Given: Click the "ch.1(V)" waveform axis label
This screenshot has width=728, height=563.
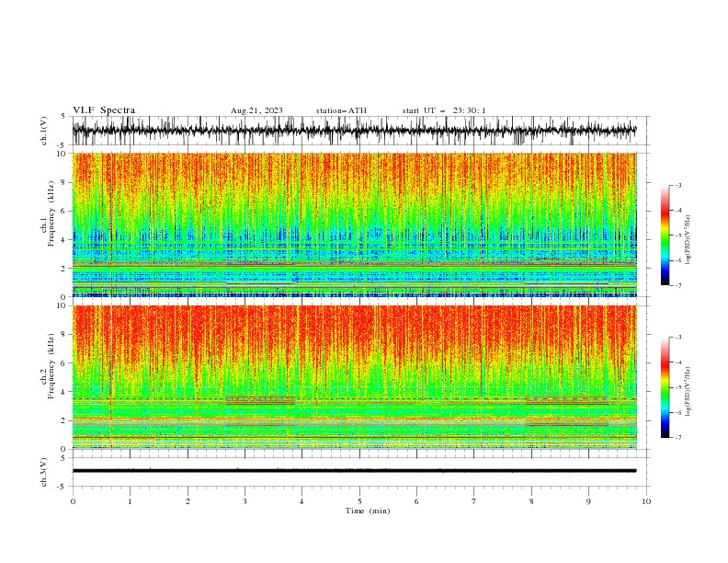Looking at the screenshot, I should point(44,131).
